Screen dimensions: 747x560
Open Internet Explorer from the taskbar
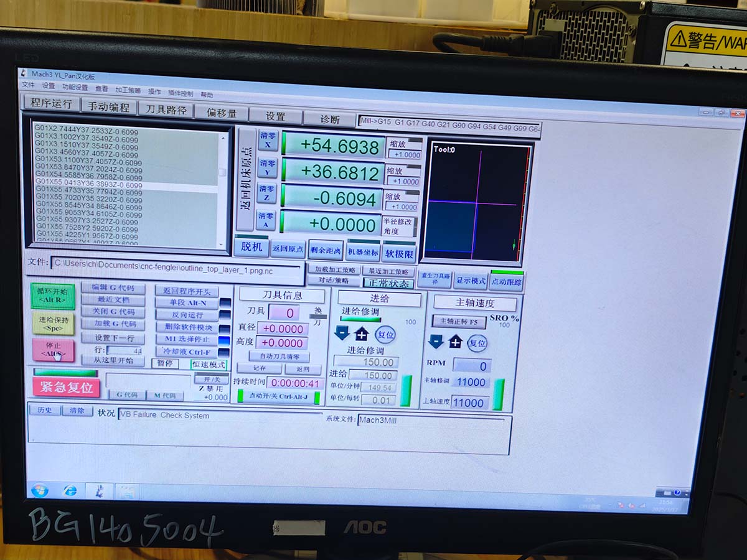70,490
